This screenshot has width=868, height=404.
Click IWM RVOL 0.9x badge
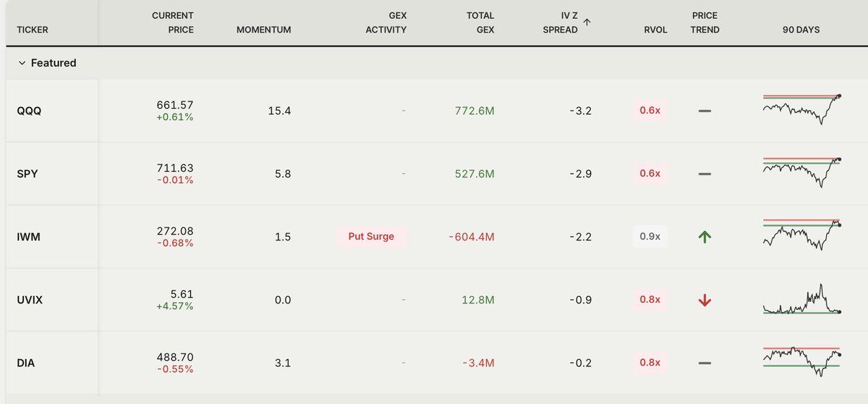pos(650,237)
